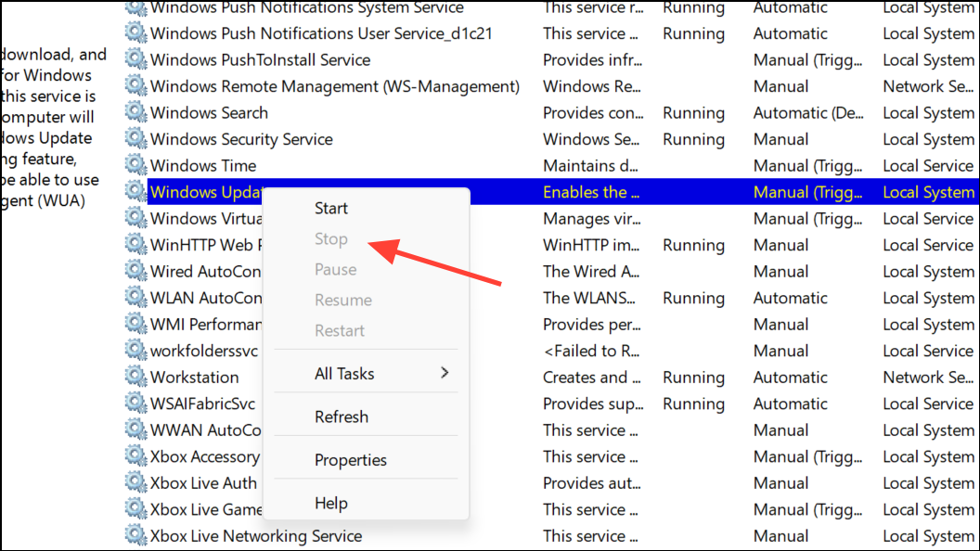
Task: Click the gear icon for Windows PushToInstall Service
Action: 135,59
